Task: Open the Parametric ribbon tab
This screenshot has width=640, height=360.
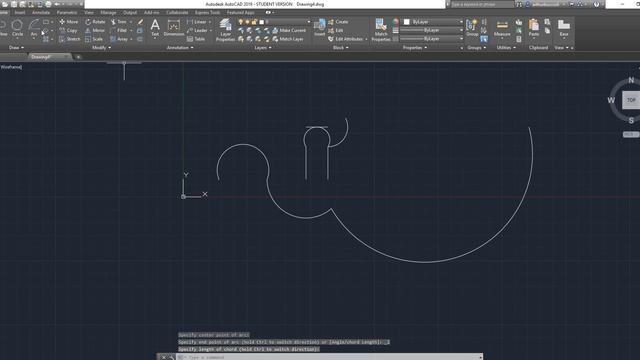Action: pyautogui.click(x=67, y=13)
